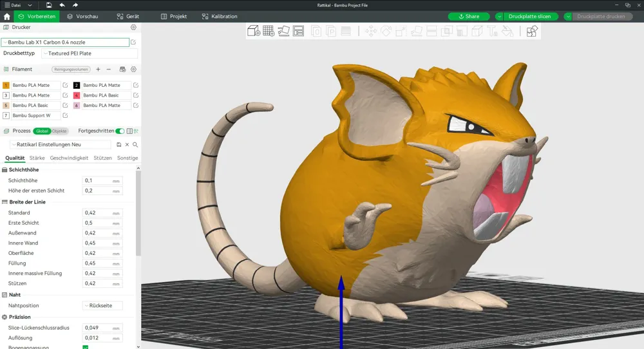Add an object with the cube icon
Image resolution: width=644 pixels, height=349 pixels.
pyautogui.click(x=254, y=31)
